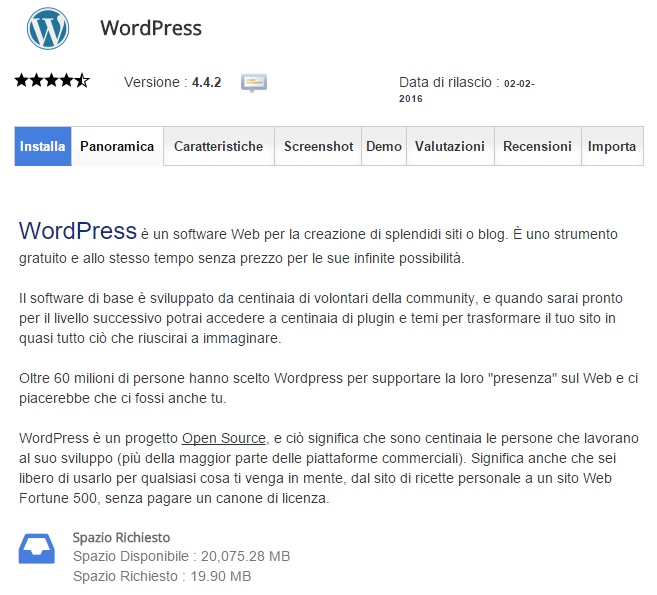
Task: Click the version number 4.4.2
Action: point(207,82)
